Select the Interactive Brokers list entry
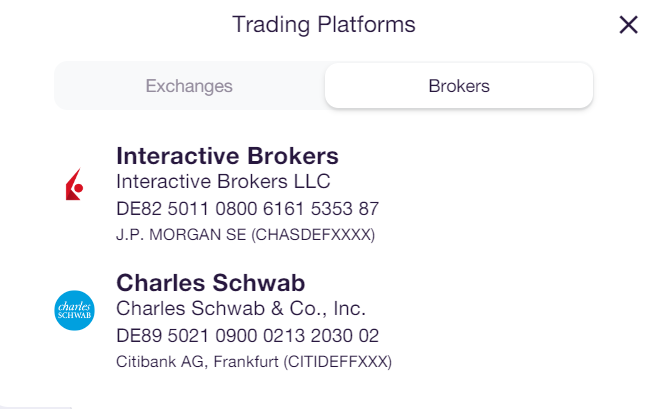This screenshot has height=409, width=649. (324, 193)
